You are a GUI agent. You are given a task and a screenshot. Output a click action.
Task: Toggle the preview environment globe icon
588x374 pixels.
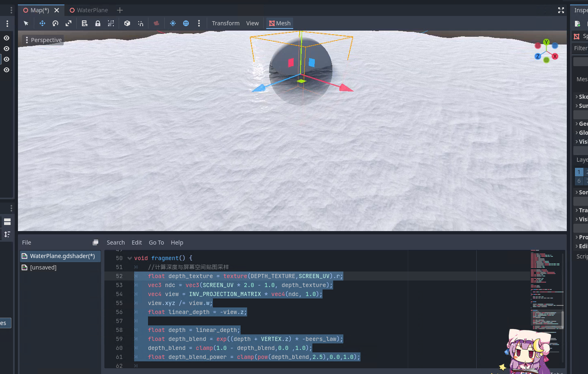pyautogui.click(x=186, y=23)
